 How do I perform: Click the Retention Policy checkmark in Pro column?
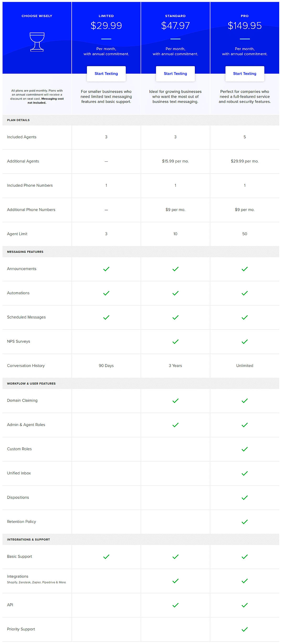(x=244, y=521)
